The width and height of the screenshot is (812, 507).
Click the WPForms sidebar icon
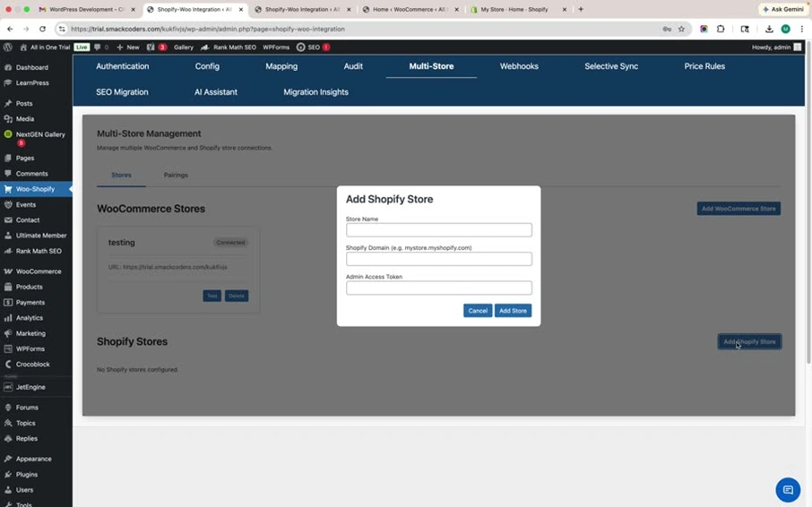8,348
